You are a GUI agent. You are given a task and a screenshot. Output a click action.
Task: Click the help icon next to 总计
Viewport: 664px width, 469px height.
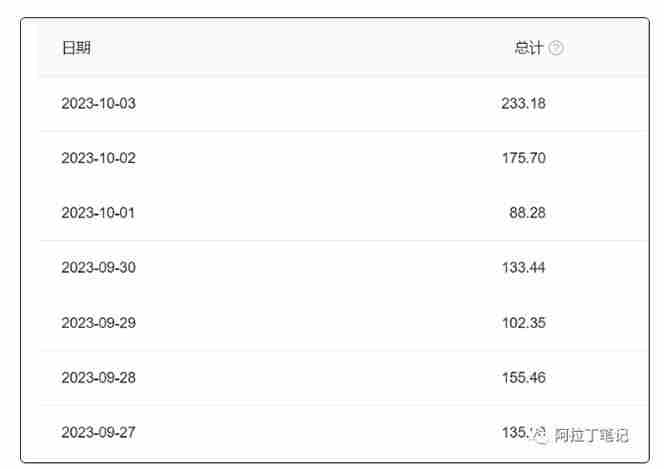click(x=556, y=48)
